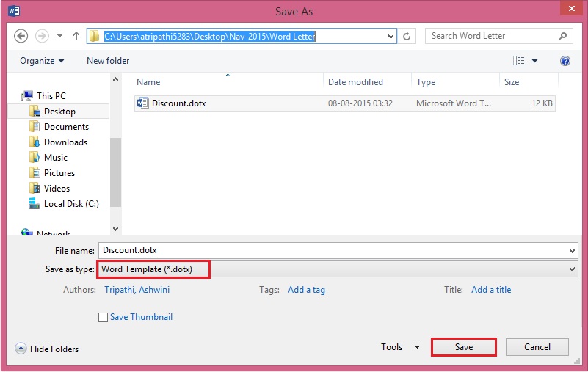Select the Discount.dotx file icon

142,103
